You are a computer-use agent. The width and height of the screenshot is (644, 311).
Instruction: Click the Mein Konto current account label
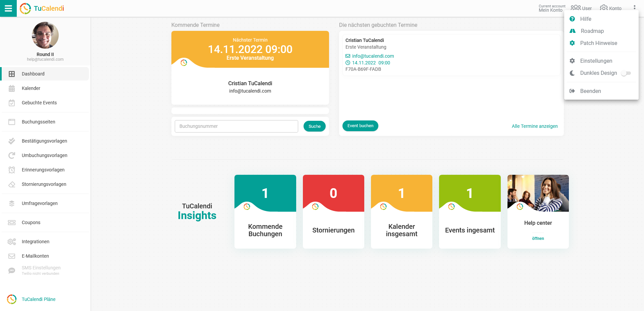[x=550, y=10]
